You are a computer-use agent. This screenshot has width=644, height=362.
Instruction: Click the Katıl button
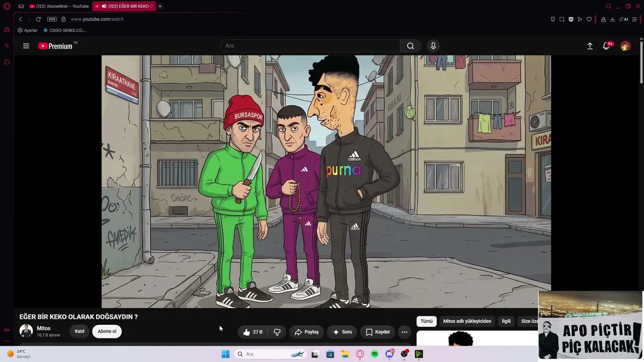(79, 331)
